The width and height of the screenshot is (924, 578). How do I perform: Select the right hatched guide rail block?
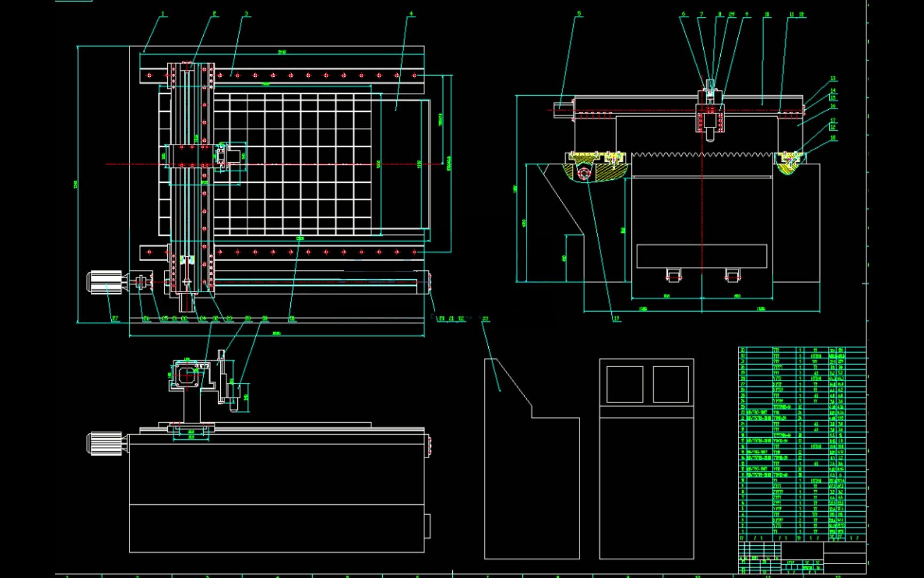tap(790, 163)
